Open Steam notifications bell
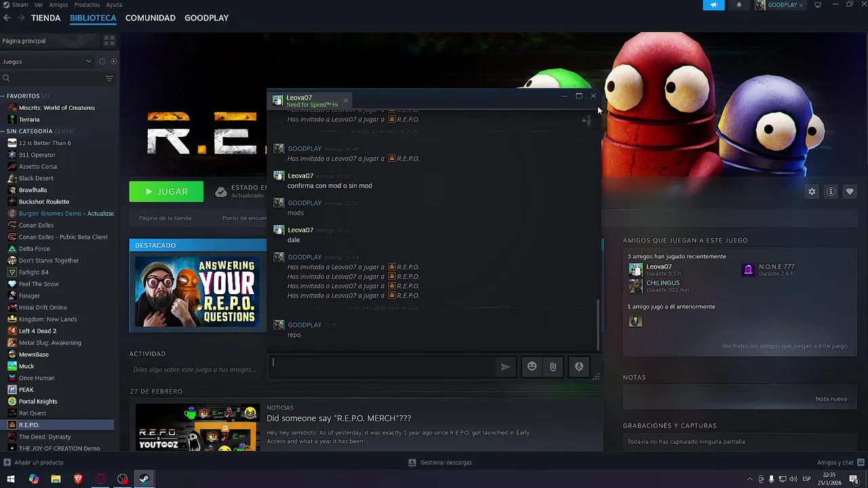This screenshot has height=488, width=868. (x=739, y=5)
